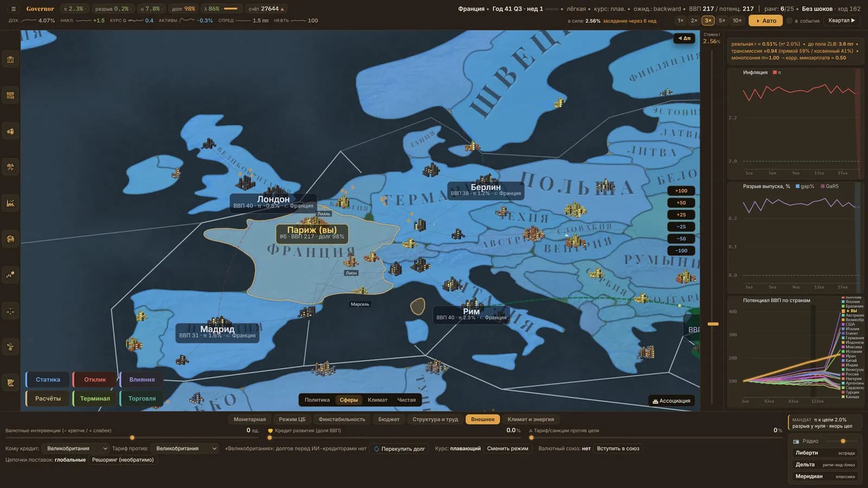
Task: Select the 3× speed option
Action: [x=708, y=21]
